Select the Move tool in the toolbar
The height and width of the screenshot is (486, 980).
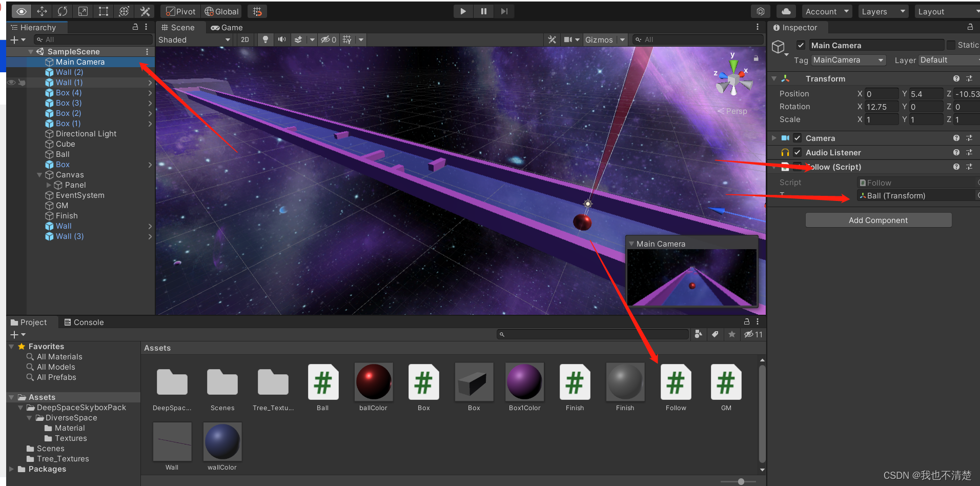(x=42, y=11)
